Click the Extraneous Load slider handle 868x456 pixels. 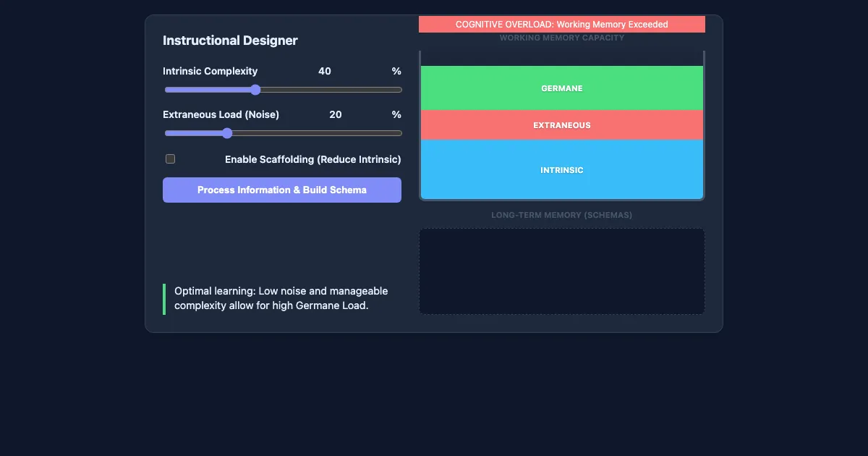(227, 133)
